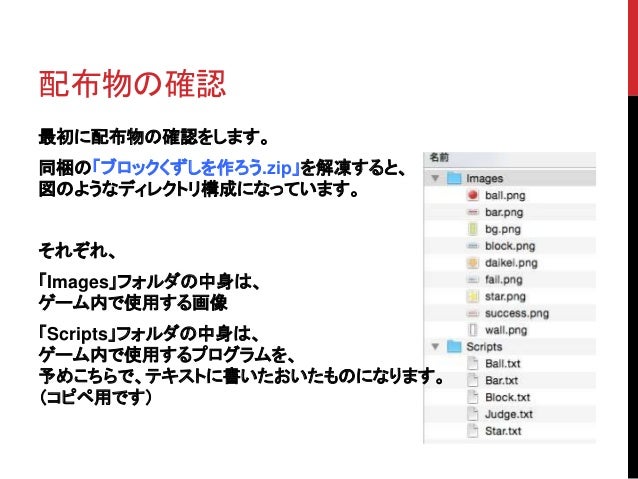The height and width of the screenshot is (479, 638).
Task: Select the bg.png file name
Action: pos(503,230)
